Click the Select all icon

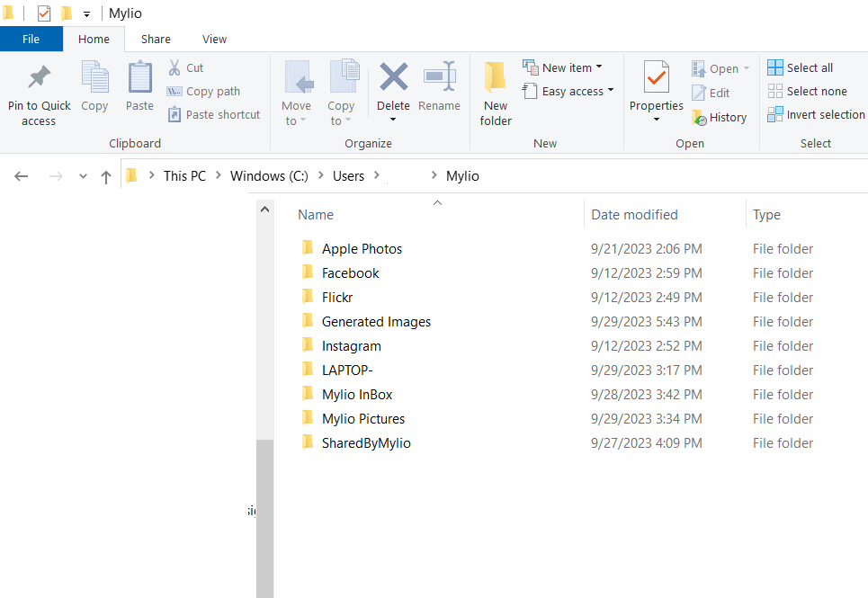tap(775, 67)
